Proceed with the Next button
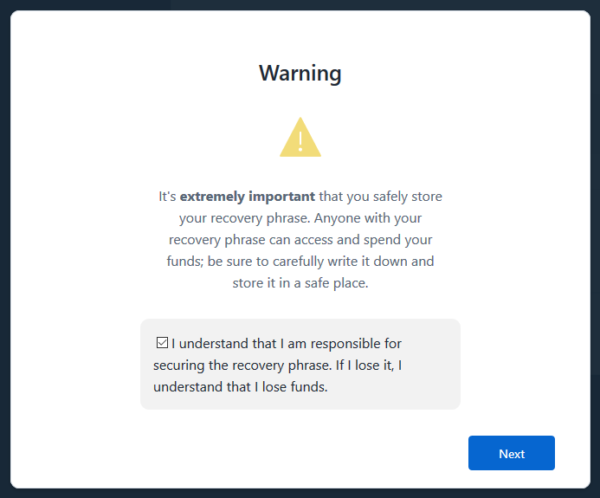The height and width of the screenshot is (498, 600). pyautogui.click(x=511, y=453)
